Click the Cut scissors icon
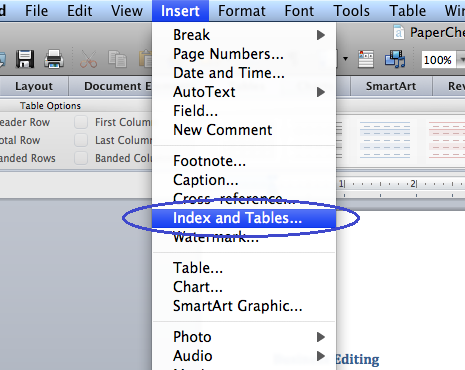Viewport: 465px width, 370px height. point(88,59)
